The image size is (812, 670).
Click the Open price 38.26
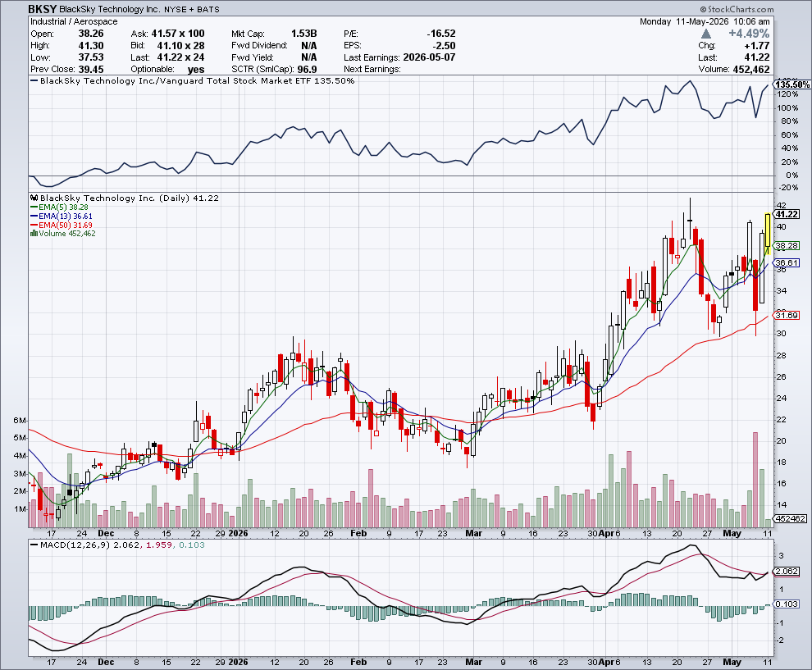click(x=91, y=34)
